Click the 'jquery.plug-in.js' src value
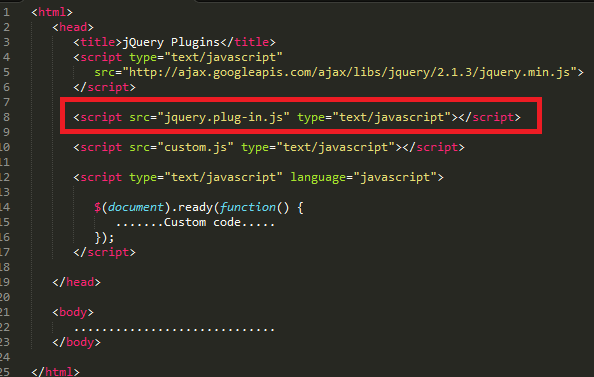Image resolution: width=594 pixels, height=377 pixels. click(224, 117)
